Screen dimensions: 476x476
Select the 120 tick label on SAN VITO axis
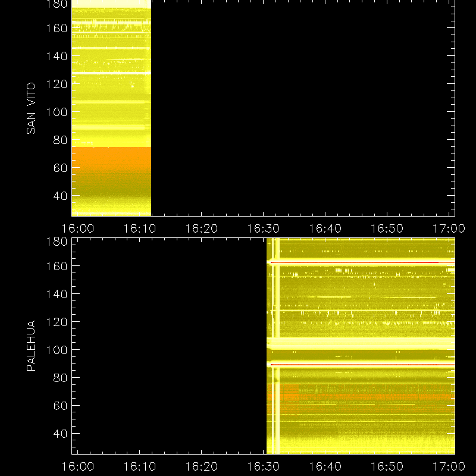(57, 84)
